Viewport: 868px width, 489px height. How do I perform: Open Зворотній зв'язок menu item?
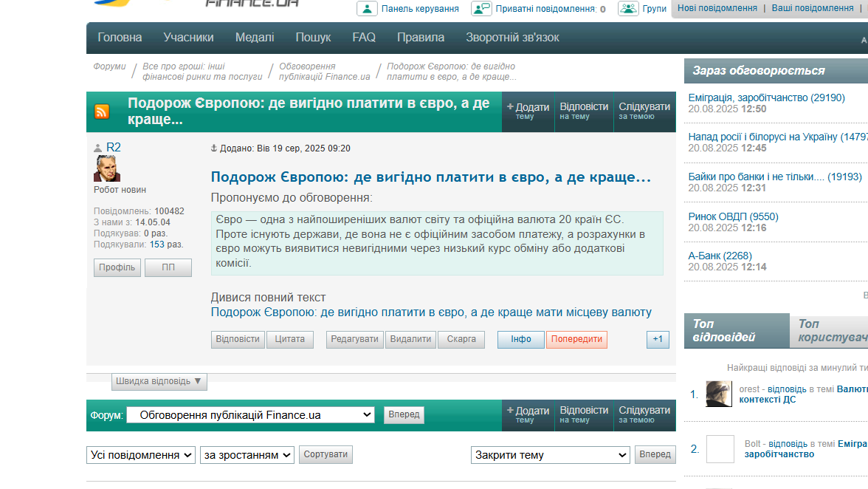(x=512, y=38)
